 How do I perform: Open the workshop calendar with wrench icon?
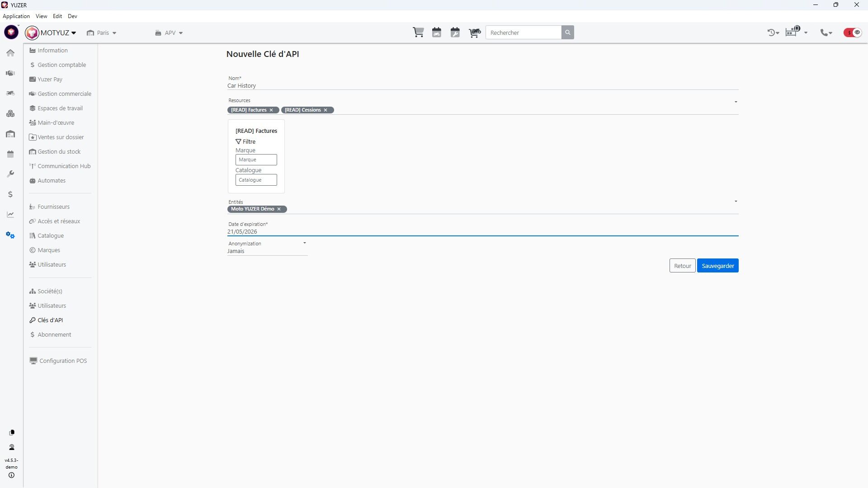[x=455, y=33]
